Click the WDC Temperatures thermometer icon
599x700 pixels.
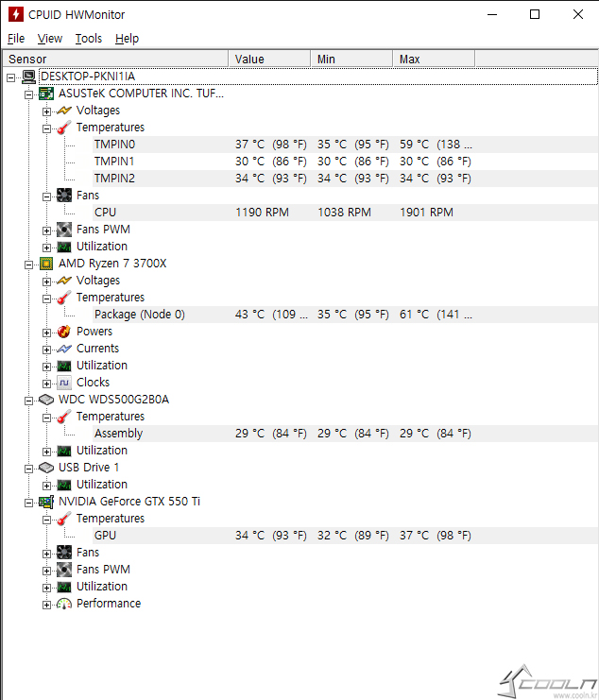coord(64,417)
